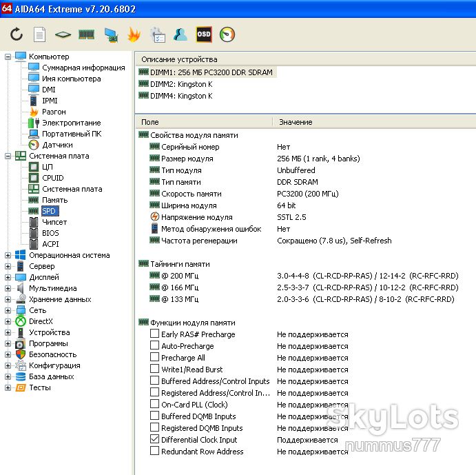
Task: Open Портативный ПК tree item
Action: point(72,134)
